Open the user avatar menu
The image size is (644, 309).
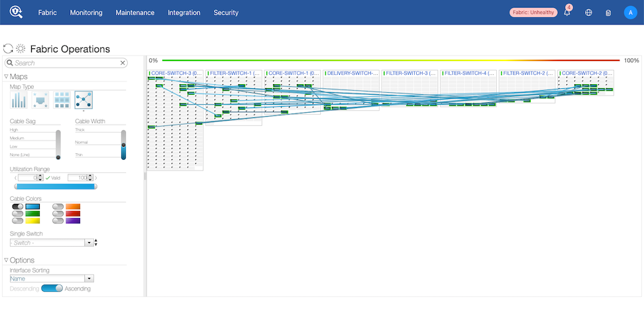click(631, 13)
